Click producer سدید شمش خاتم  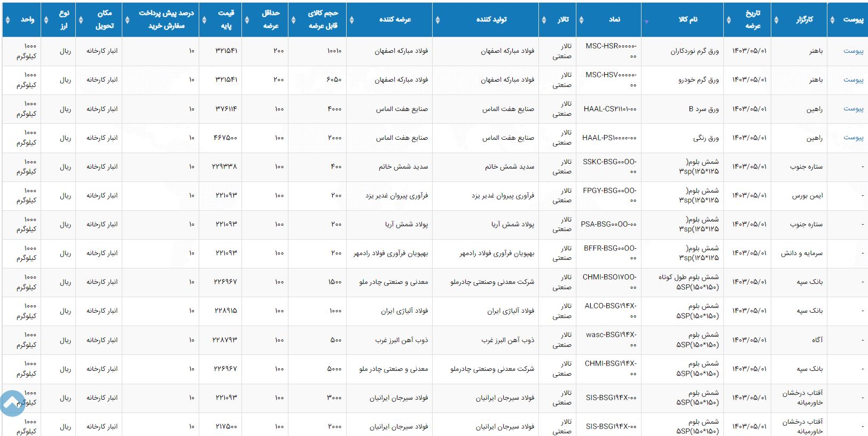coord(510,167)
